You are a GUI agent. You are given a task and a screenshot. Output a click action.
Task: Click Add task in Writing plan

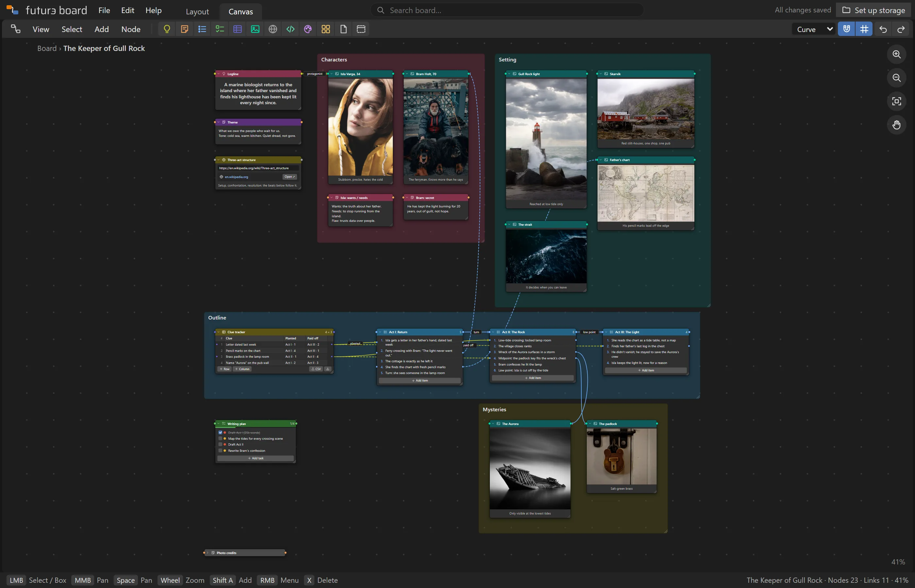[x=256, y=458]
